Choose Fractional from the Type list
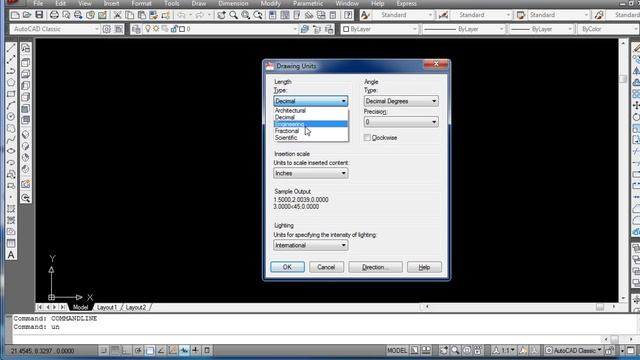Viewport: 640px width, 360px height. tap(311, 131)
